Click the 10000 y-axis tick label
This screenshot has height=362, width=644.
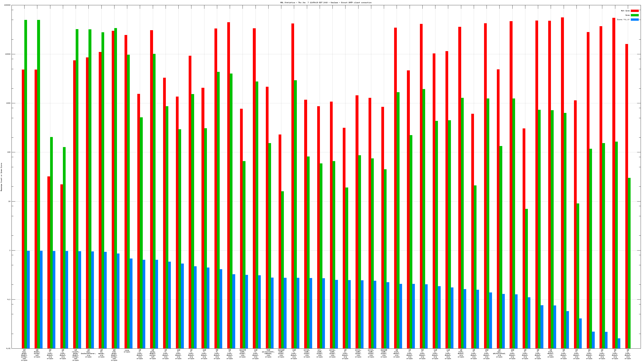click(x=8, y=54)
